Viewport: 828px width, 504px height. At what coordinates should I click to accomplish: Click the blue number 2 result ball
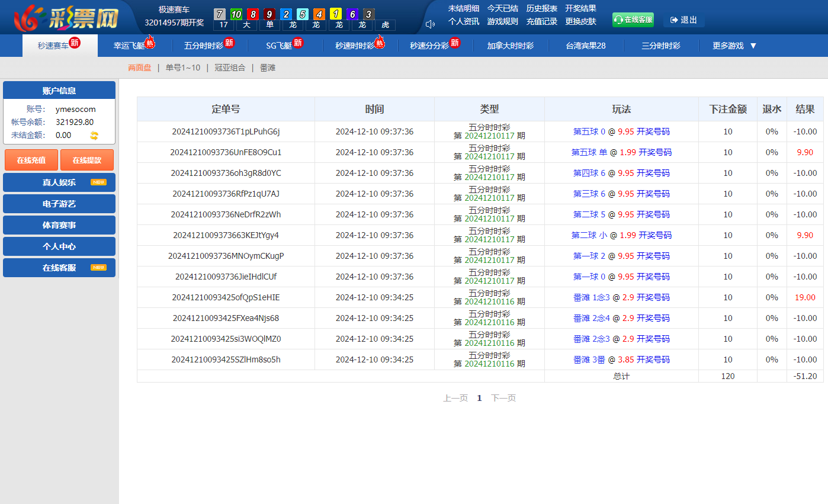tap(286, 14)
